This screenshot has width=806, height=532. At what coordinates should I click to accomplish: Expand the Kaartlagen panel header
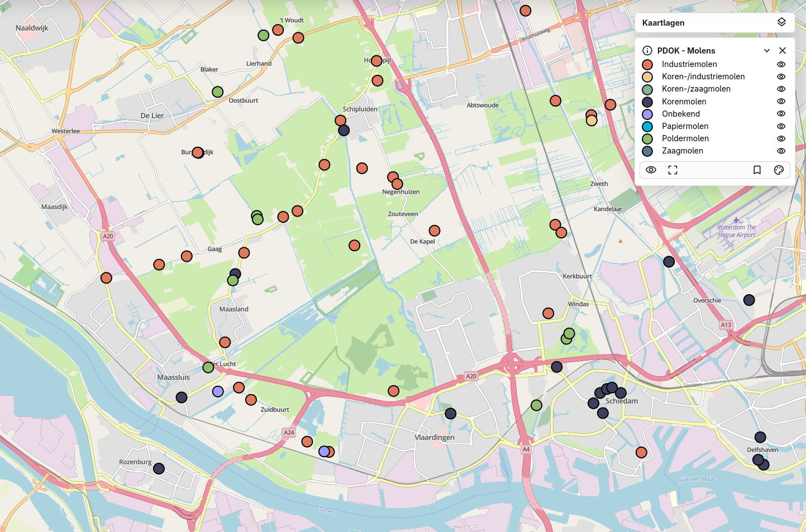(663, 23)
